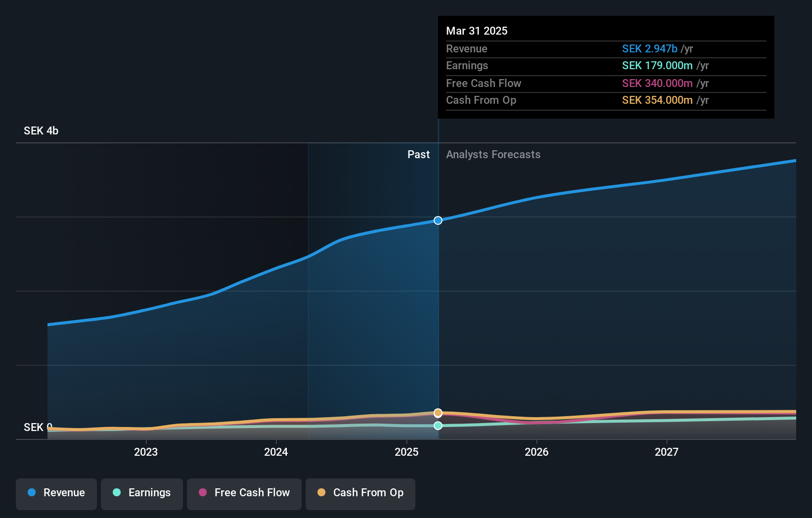Click SEK 2.947b revenue value in tooltip
The height and width of the screenshot is (518, 812).
(649, 48)
